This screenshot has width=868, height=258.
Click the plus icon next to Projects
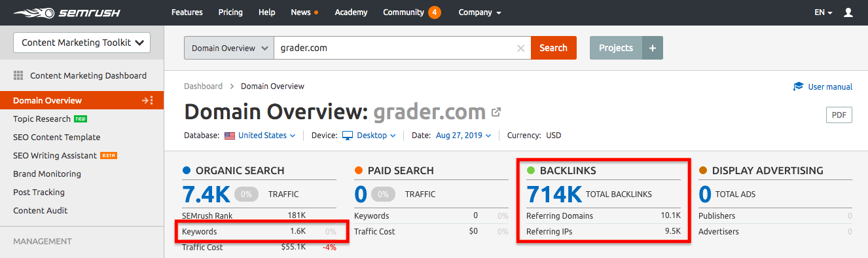point(652,48)
